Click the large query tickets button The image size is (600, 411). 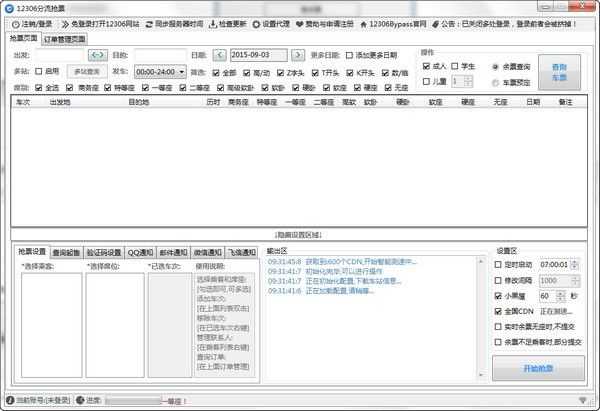[559, 72]
